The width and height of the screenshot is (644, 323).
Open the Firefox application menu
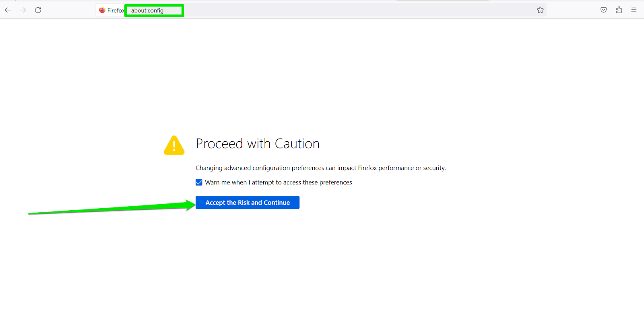[x=634, y=10]
